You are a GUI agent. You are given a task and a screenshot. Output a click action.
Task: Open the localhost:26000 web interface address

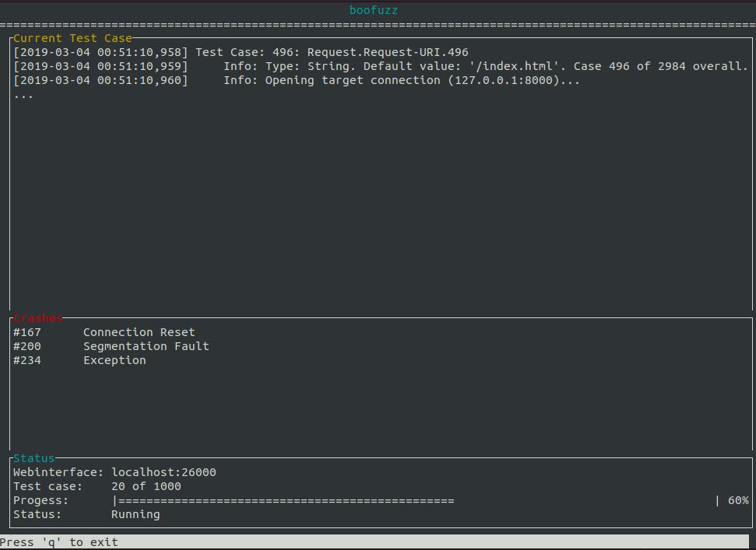click(x=164, y=472)
